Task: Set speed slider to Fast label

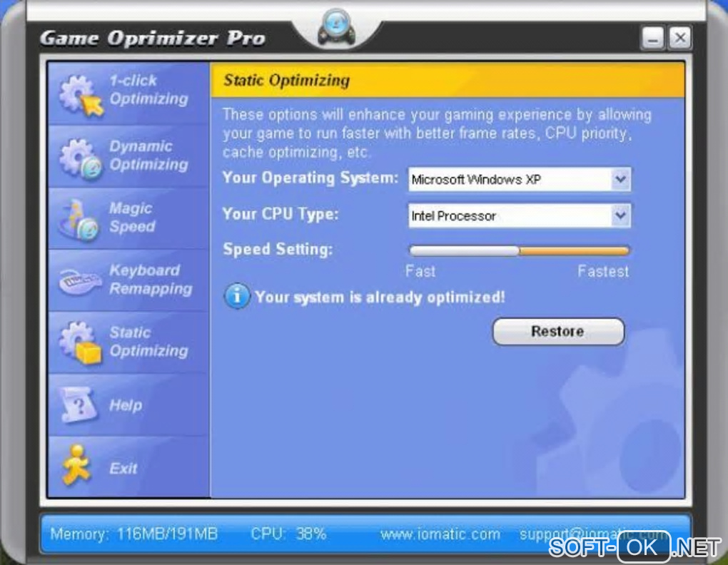Action: point(420,271)
